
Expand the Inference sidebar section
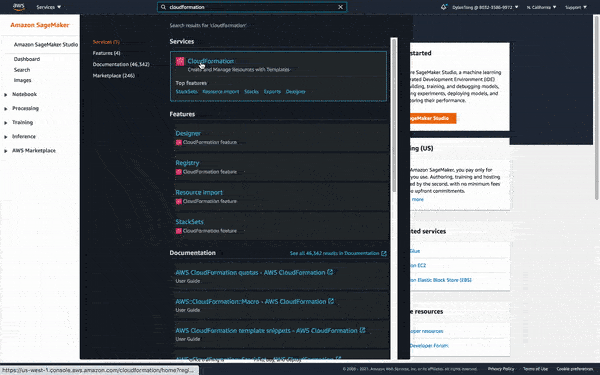click(x=6, y=137)
